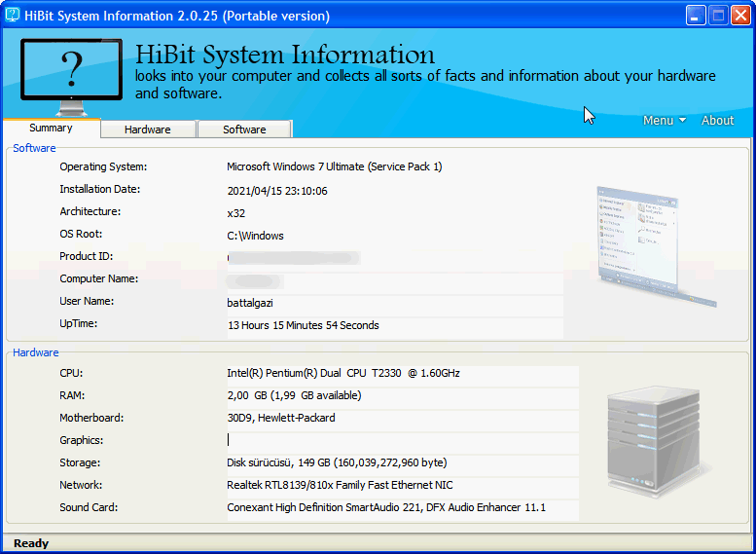This screenshot has height=554, width=756.
Task: Click the blue Hardware group heading
Action: pos(36,352)
